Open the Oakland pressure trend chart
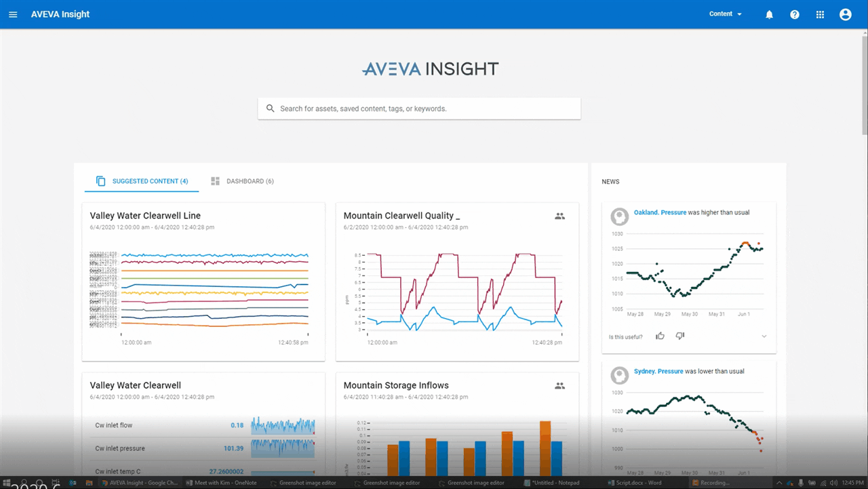This screenshot has width=868, height=489. click(x=686, y=275)
